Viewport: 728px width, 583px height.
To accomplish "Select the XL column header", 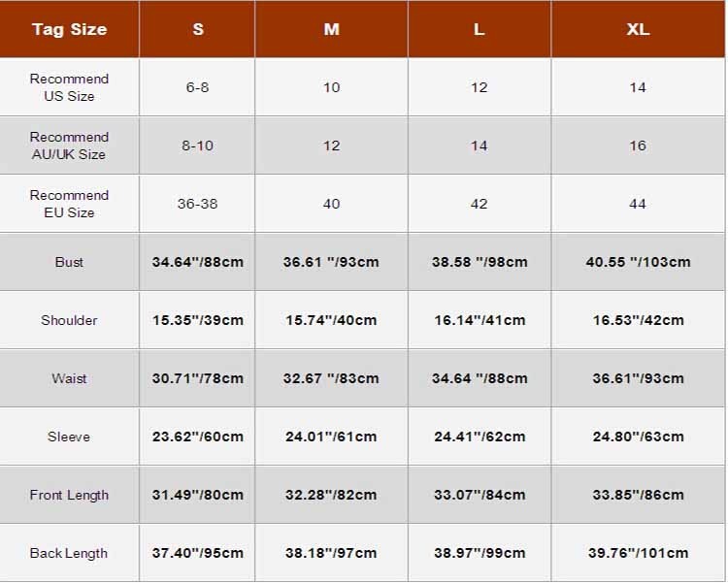I will pos(638,29).
